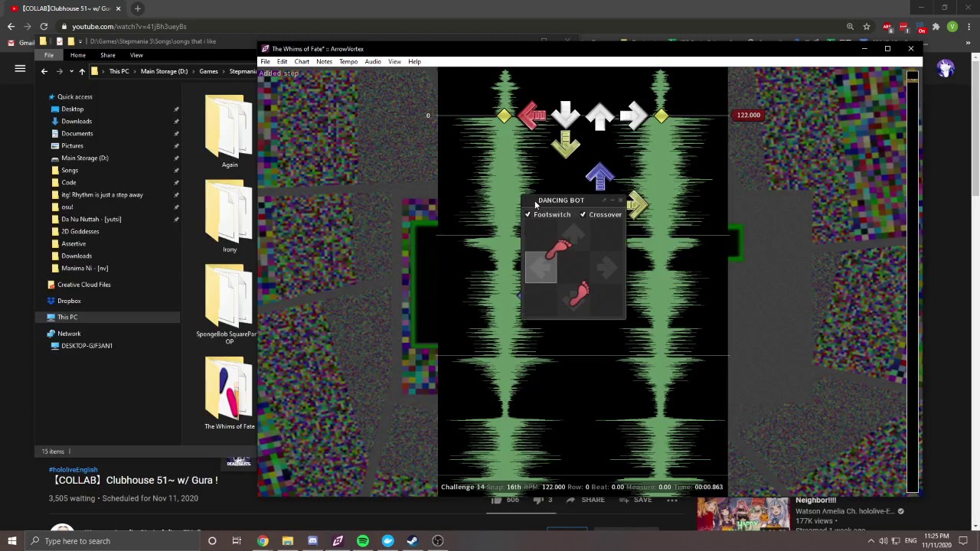Click the upper foot in Dancing Bot
Image resolution: width=980 pixels, height=551 pixels.
(x=558, y=249)
